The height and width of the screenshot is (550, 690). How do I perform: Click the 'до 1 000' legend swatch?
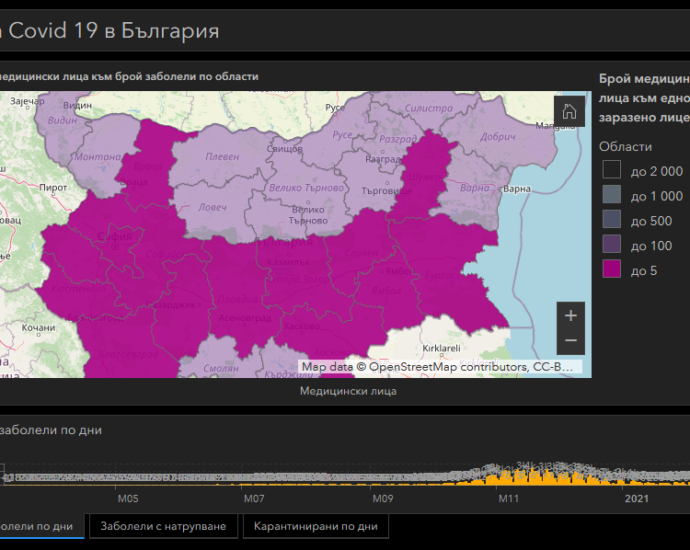tap(612, 194)
